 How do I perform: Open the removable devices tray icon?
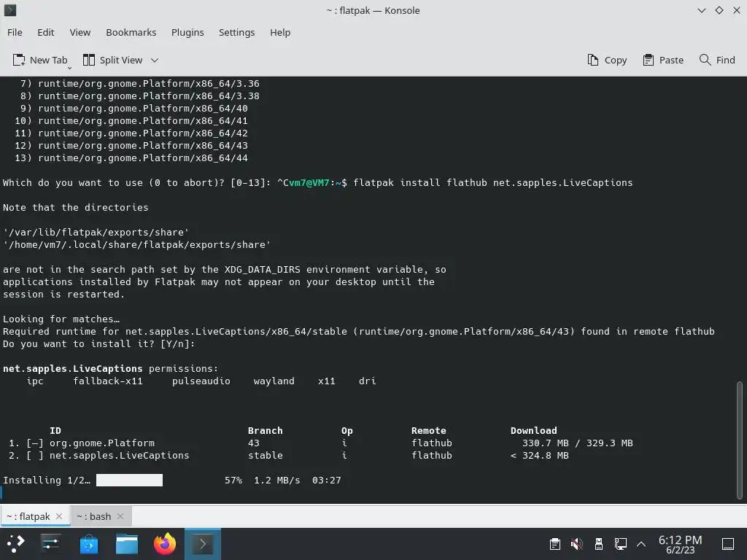click(599, 544)
